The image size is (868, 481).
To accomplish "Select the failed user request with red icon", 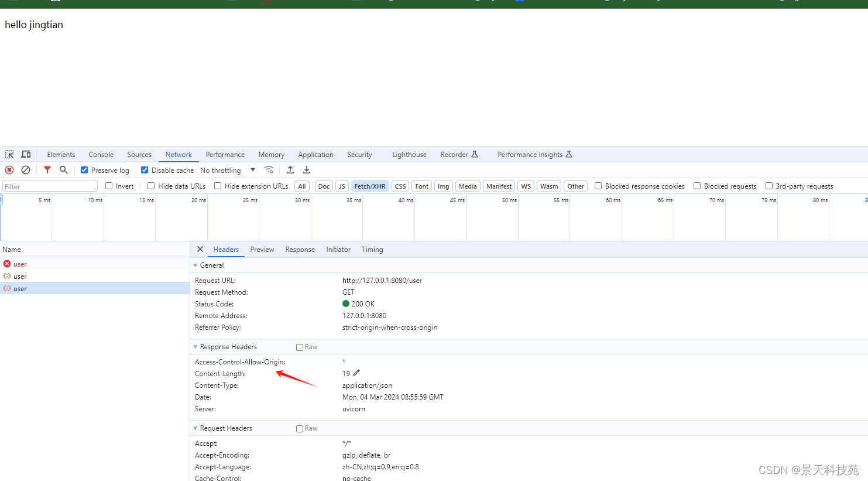I will click(x=94, y=264).
